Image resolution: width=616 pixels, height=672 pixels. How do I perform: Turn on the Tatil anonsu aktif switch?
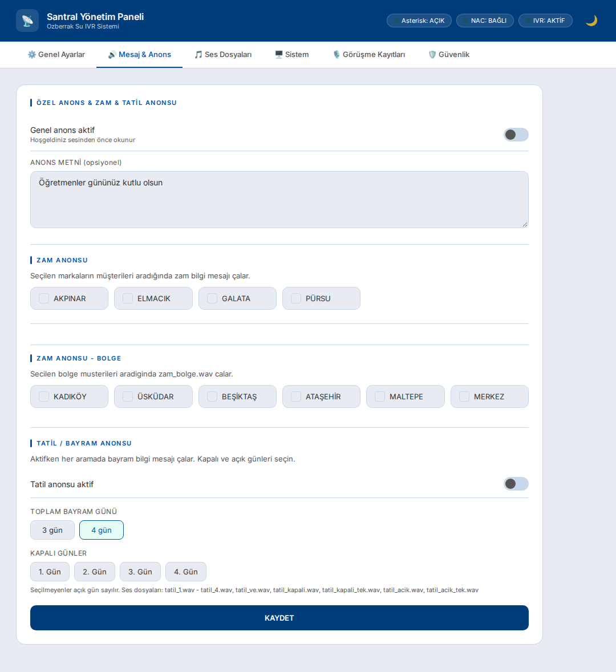pyautogui.click(x=516, y=484)
